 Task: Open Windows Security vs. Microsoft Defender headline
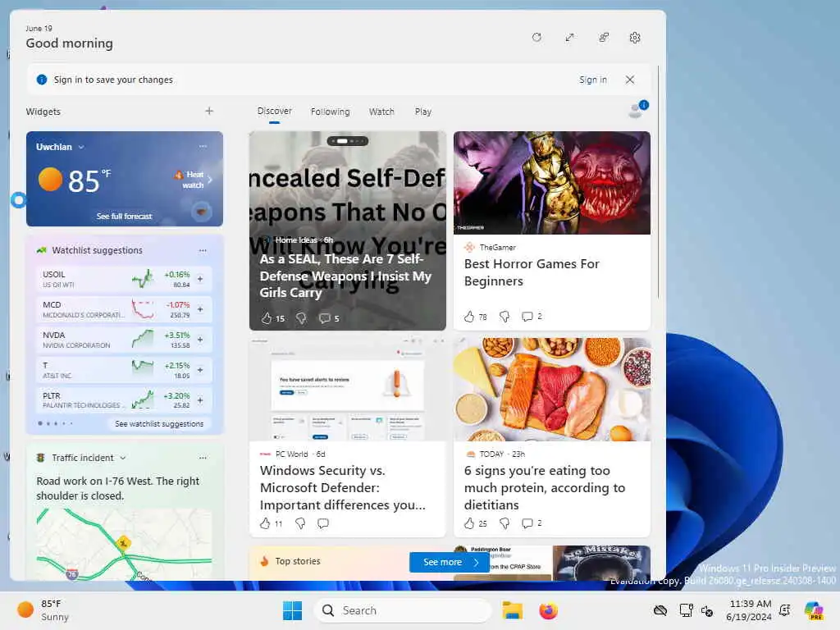coord(343,487)
